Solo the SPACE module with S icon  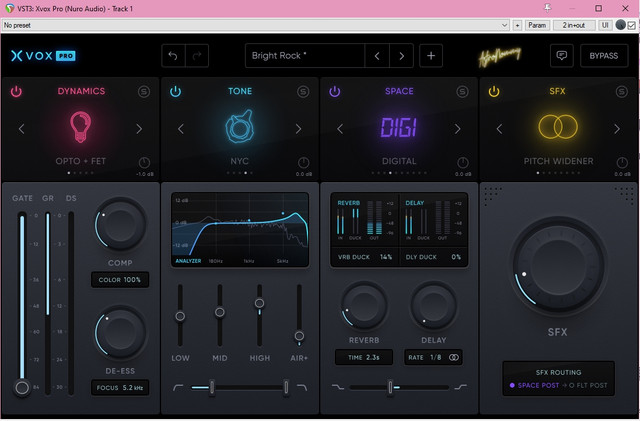pos(462,91)
